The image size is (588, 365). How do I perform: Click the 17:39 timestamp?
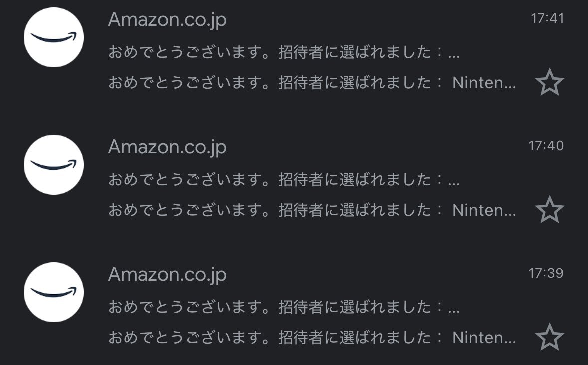546,273
